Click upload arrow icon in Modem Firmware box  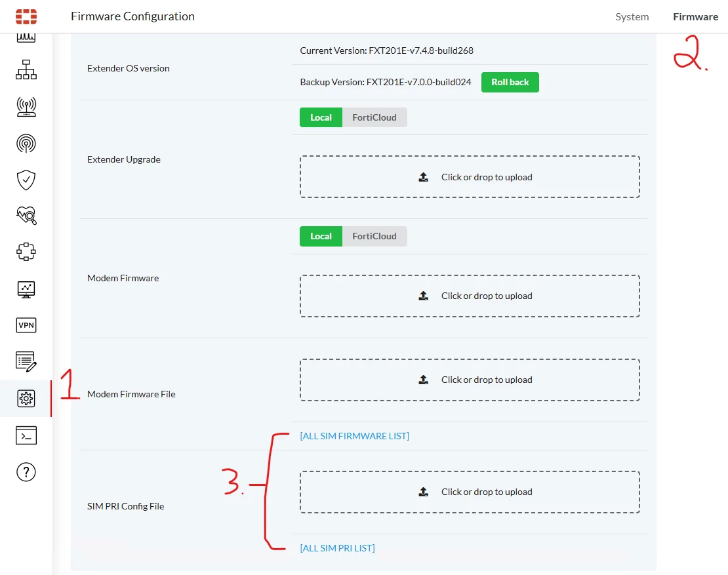pos(424,296)
